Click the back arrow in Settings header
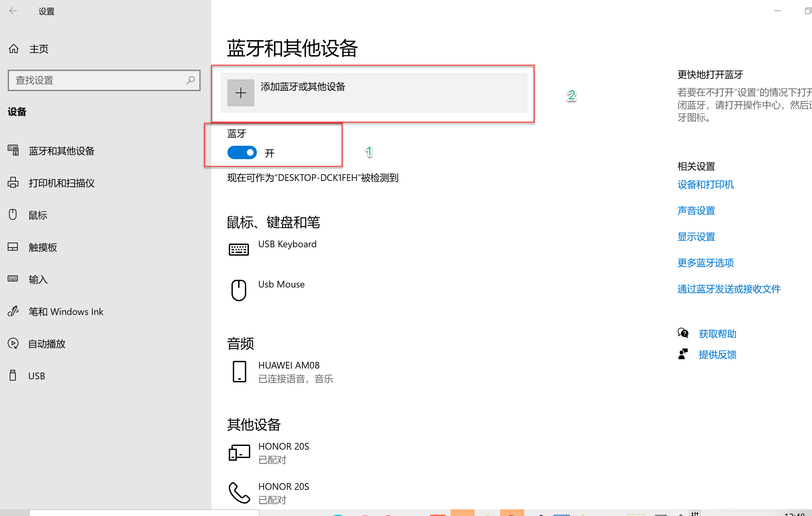 point(13,11)
